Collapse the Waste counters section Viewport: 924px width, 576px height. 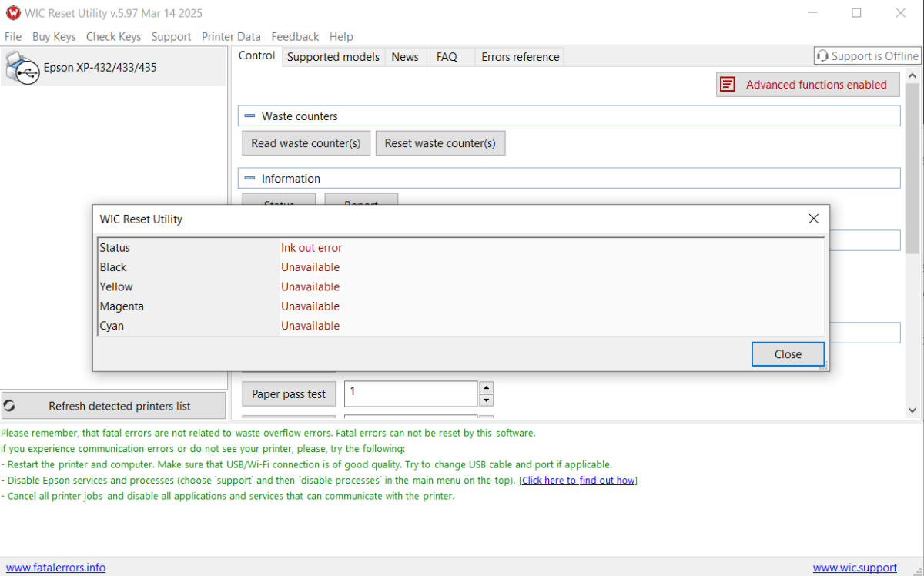point(249,116)
